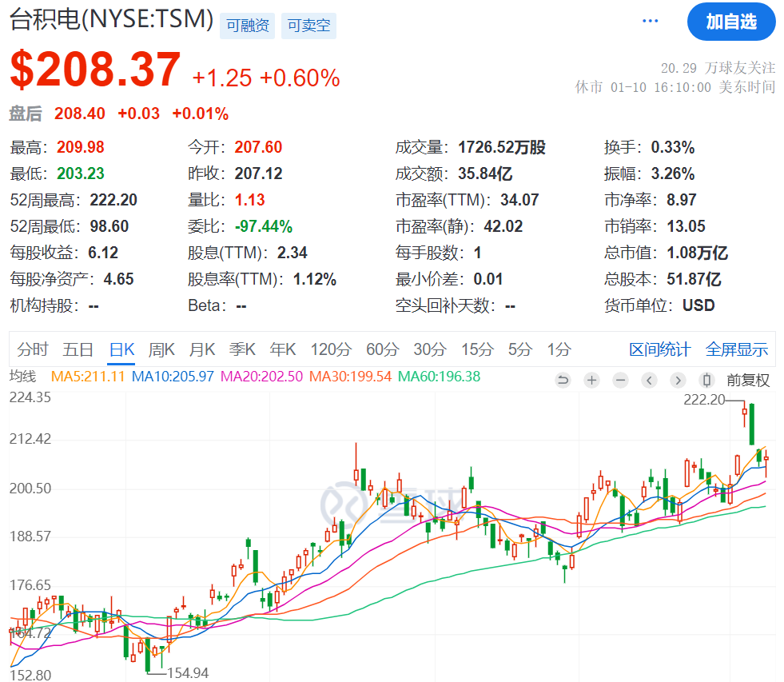
Task: Move chart right with right chevron
Action: point(678,381)
